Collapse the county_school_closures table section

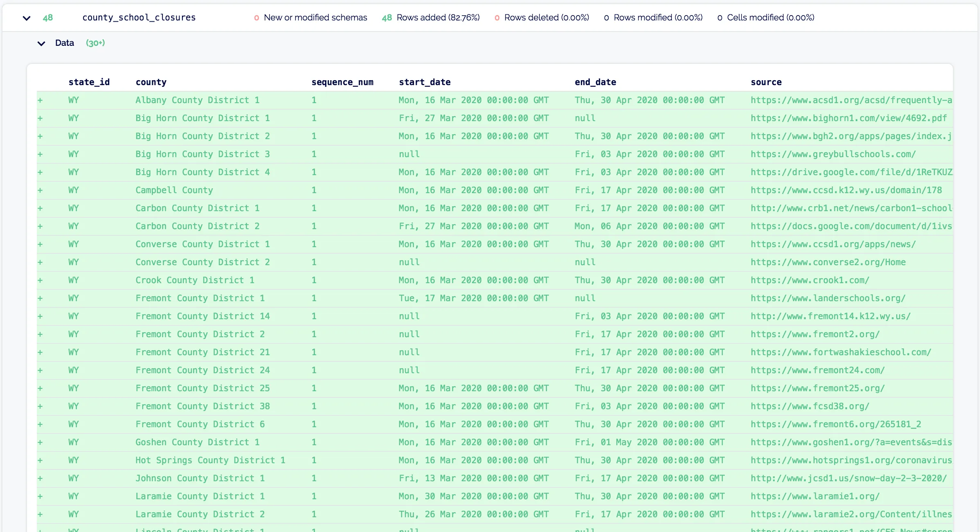pyautogui.click(x=27, y=18)
